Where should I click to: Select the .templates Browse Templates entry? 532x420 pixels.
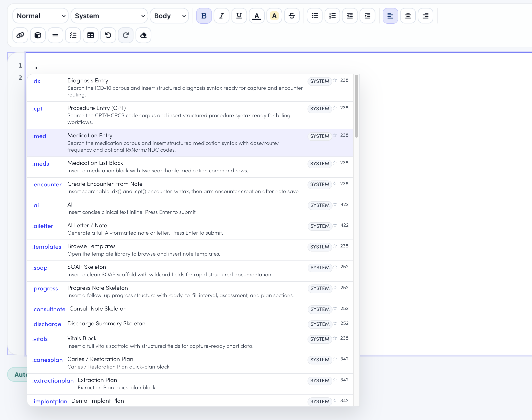tap(190, 250)
